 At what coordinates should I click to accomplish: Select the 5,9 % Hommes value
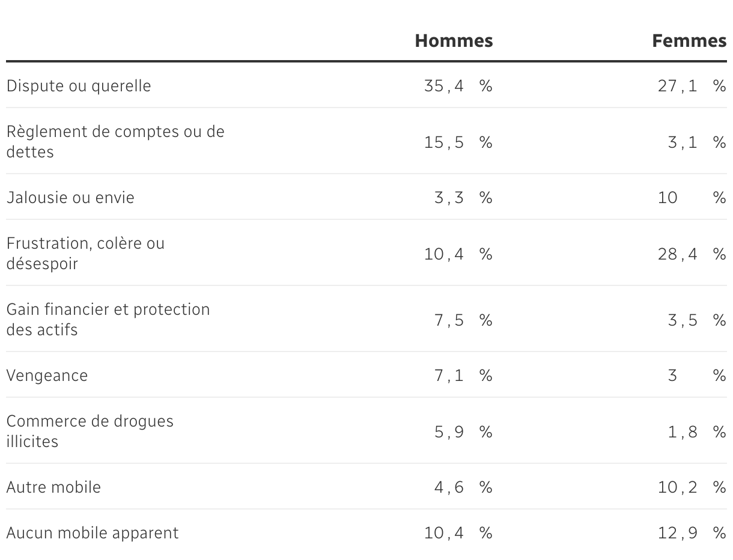[x=463, y=432]
